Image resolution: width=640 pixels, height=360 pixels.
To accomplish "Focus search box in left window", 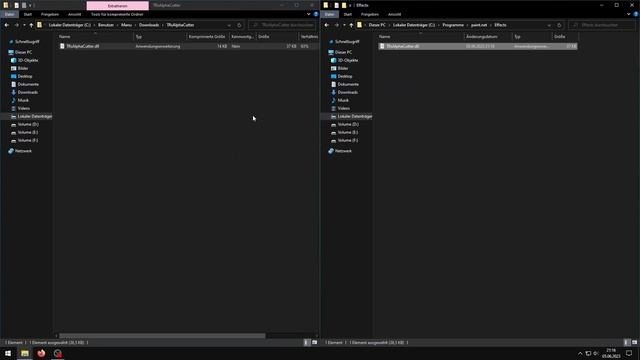I will coord(282,25).
